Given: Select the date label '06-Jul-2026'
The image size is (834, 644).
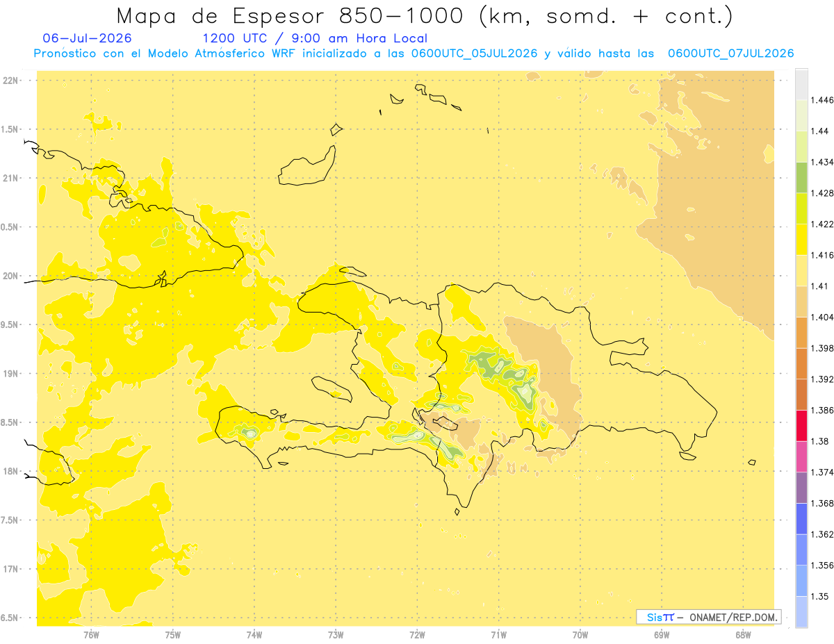Looking at the screenshot, I should pyautogui.click(x=87, y=38).
